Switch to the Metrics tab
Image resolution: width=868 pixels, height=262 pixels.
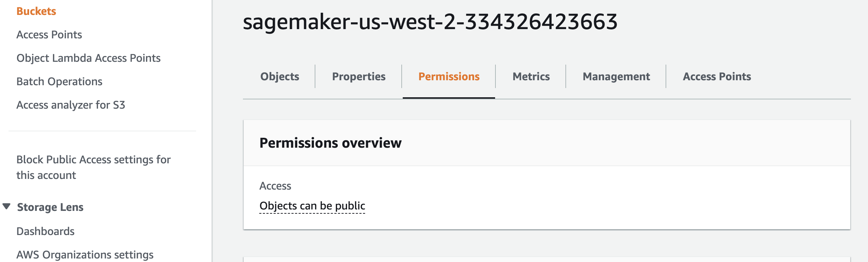531,76
